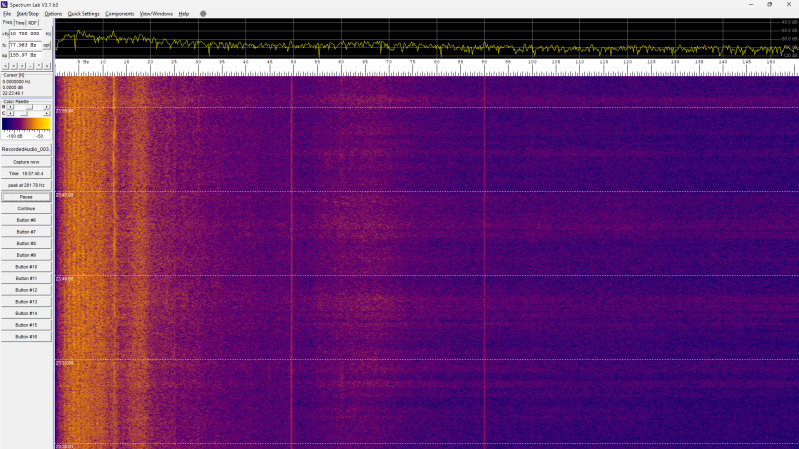This screenshot has width=799, height=449.
Task: Open the Components menu
Action: point(119,14)
